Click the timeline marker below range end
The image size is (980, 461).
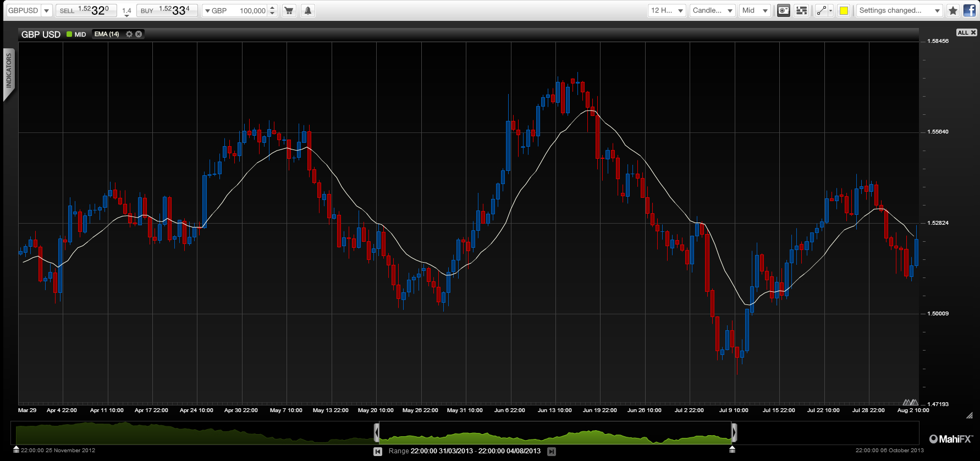(x=732, y=449)
